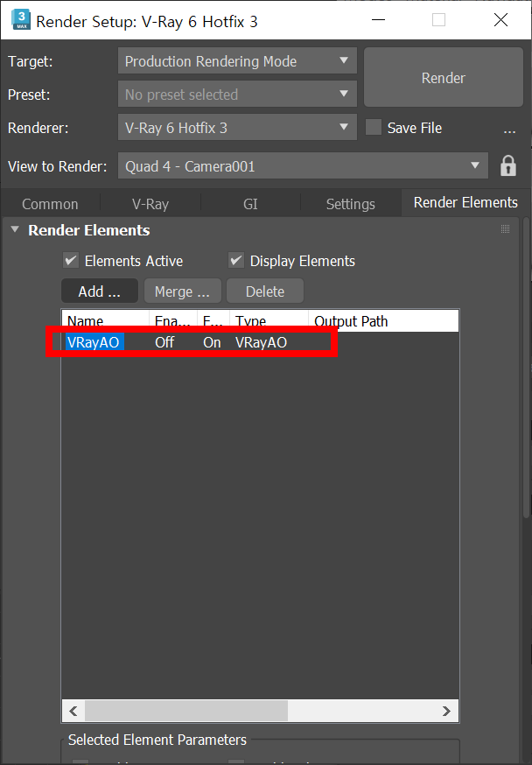Click the Add ... button
532x765 pixels.
[x=100, y=291]
